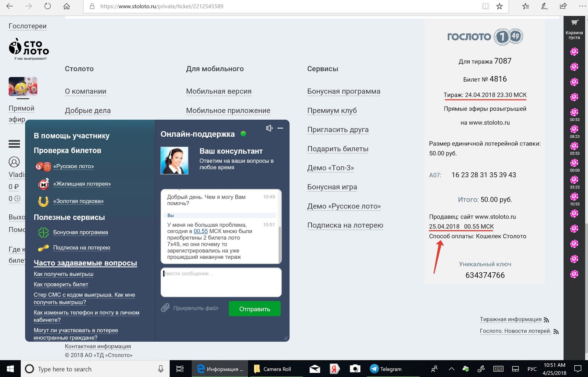Open Демо «Русское лото» link

coord(344,206)
